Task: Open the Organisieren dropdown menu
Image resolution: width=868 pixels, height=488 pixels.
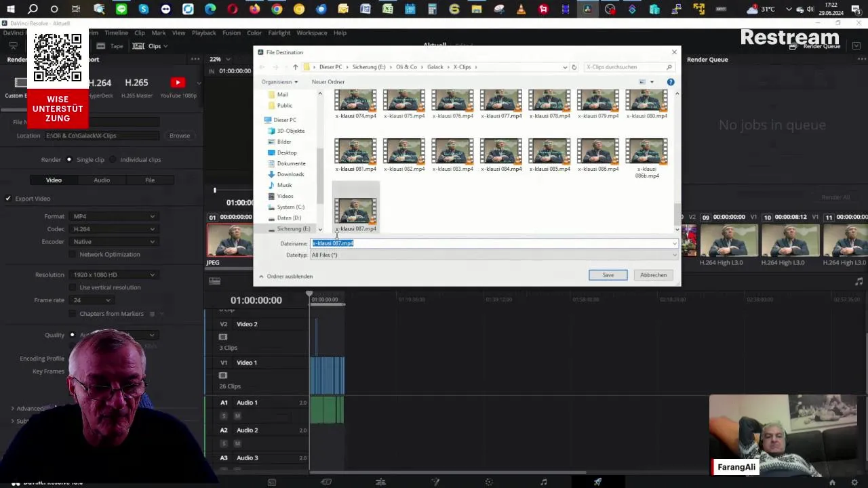Action: pos(279,82)
